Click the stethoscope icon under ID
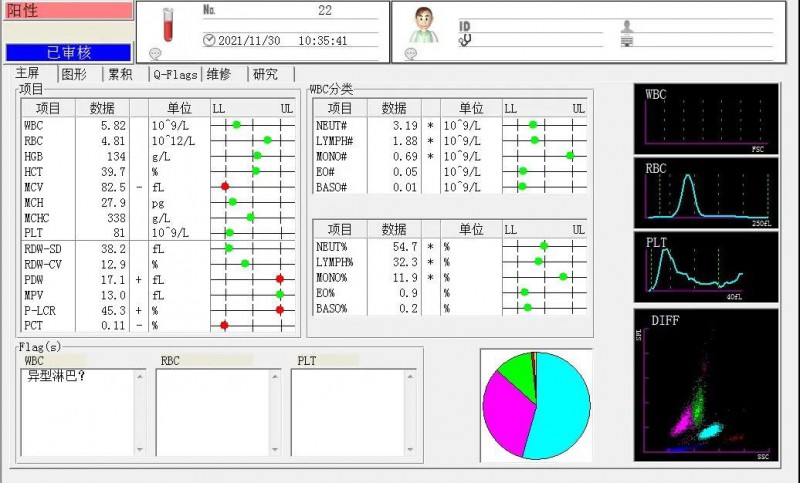The height and width of the screenshot is (483, 800). (465, 41)
